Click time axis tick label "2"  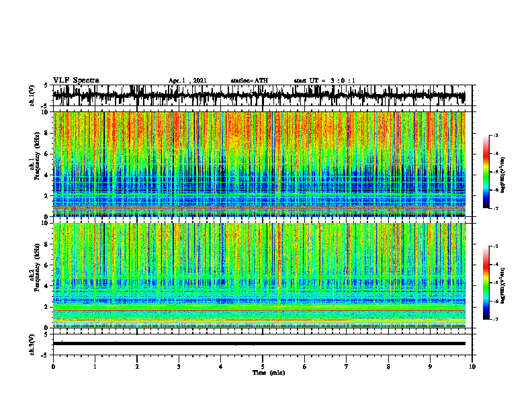tap(137, 367)
